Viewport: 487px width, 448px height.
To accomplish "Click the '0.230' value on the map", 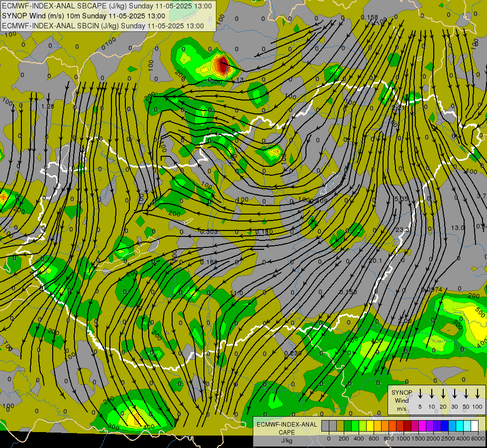I will pyautogui.click(x=293, y=353).
